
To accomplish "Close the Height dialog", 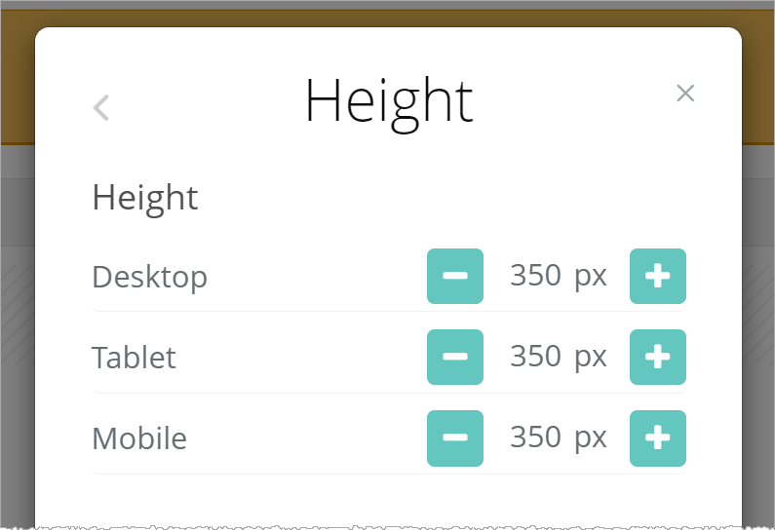I will coord(685,94).
